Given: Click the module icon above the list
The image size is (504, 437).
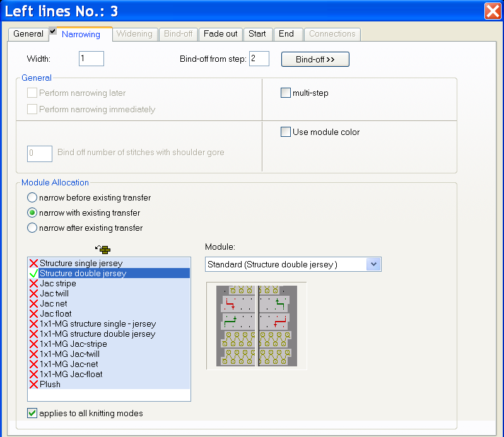Looking at the screenshot, I should [x=105, y=249].
